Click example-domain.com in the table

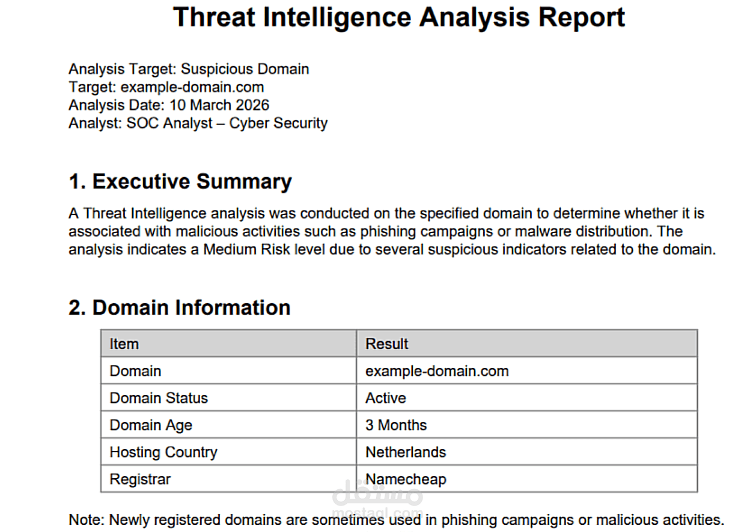coord(437,371)
